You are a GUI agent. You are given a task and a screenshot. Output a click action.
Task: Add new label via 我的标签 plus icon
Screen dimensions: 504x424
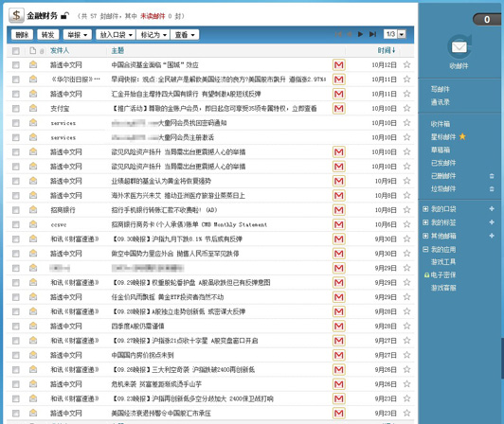[x=492, y=222]
